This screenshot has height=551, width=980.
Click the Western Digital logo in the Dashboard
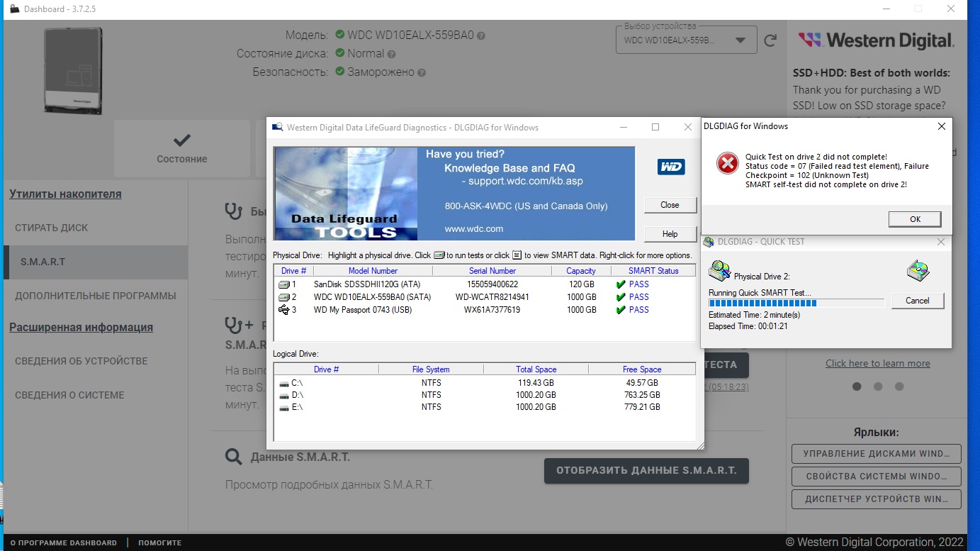(x=876, y=40)
